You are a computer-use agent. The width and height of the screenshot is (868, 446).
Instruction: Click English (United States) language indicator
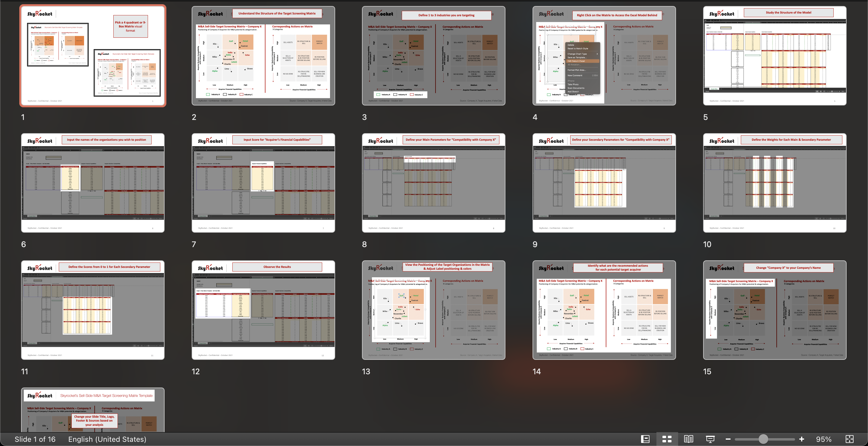(x=107, y=439)
